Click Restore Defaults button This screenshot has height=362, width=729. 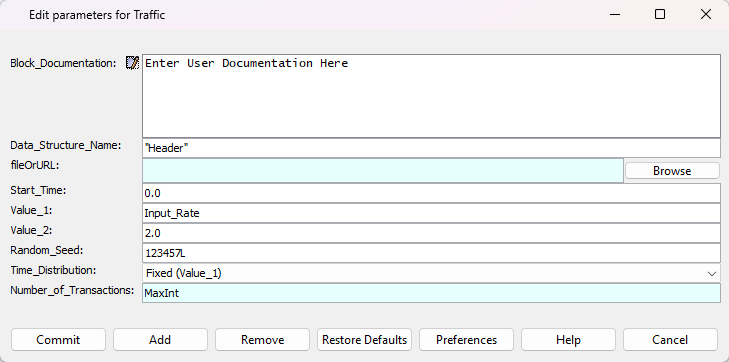(x=364, y=340)
